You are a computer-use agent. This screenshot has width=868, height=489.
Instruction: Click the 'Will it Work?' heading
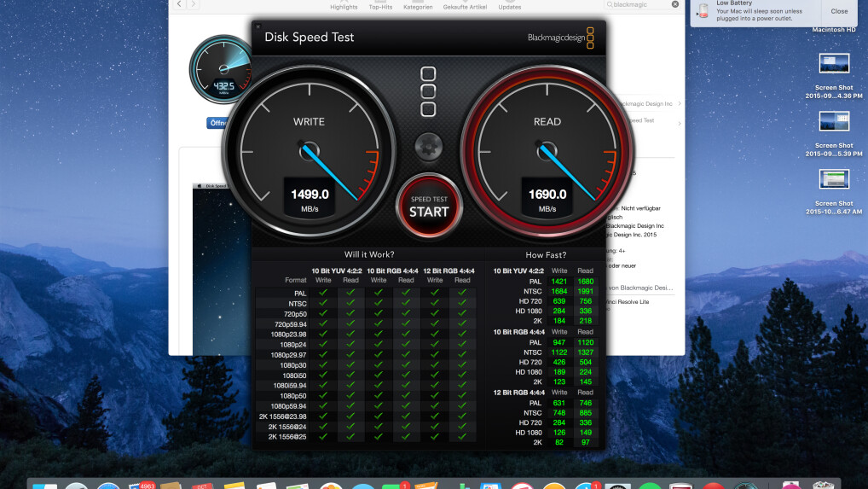tap(369, 254)
